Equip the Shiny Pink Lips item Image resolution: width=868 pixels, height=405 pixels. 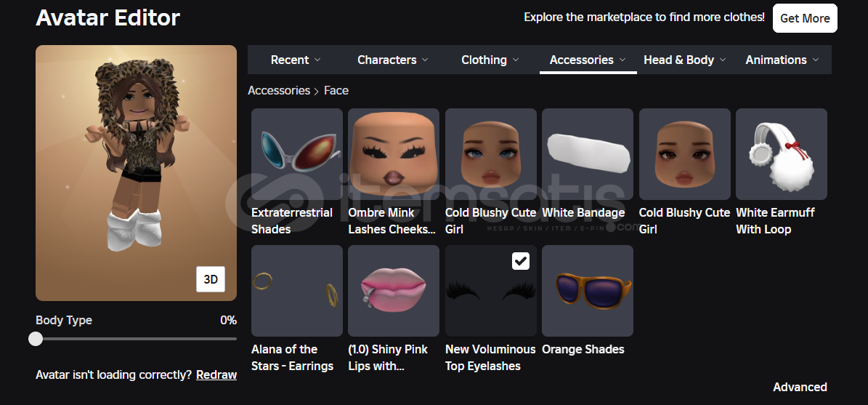coord(394,291)
